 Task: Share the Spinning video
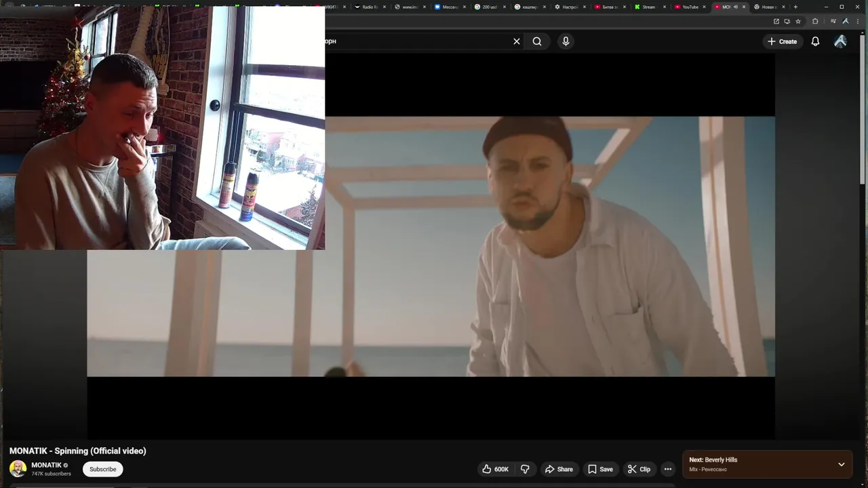tap(559, 469)
